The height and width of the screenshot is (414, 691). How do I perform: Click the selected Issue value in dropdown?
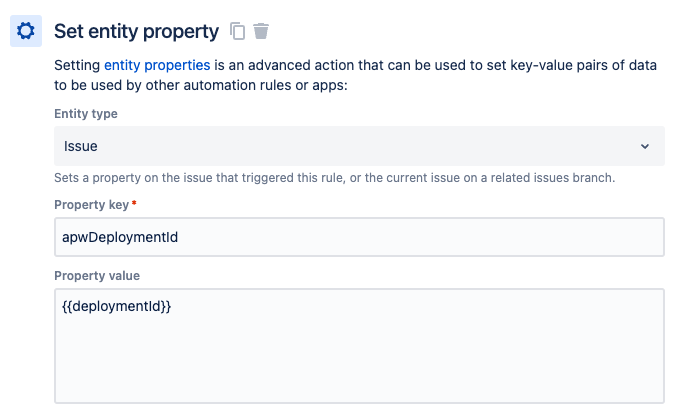[81, 146]
